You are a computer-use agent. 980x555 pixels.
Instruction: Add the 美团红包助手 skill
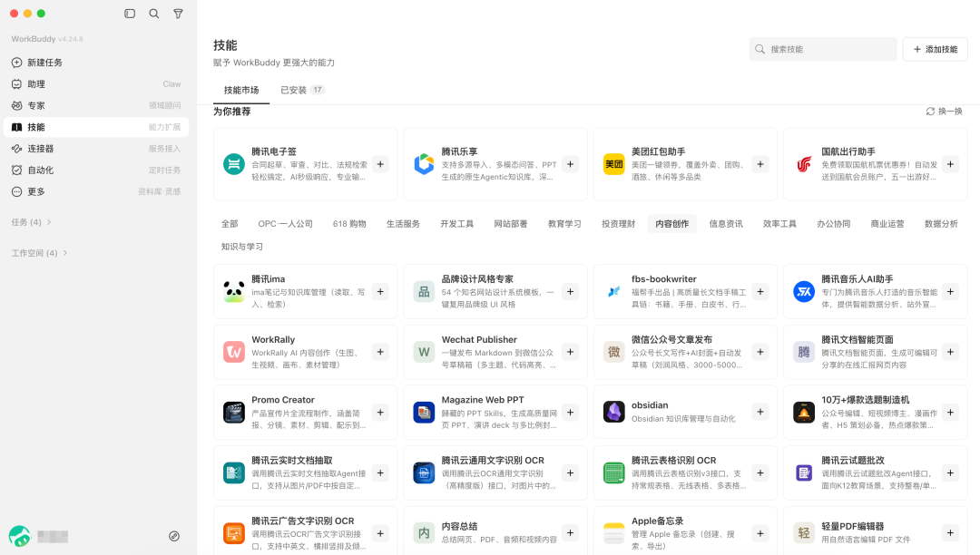click(x=760, y=164)
